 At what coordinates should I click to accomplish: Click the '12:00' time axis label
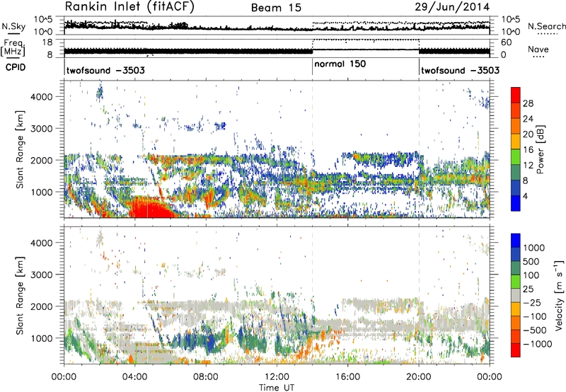click(277, 376)
